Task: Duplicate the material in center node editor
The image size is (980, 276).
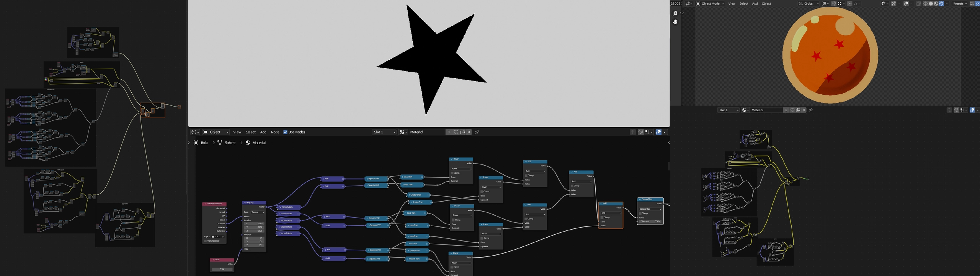Action: pos(462,132)
